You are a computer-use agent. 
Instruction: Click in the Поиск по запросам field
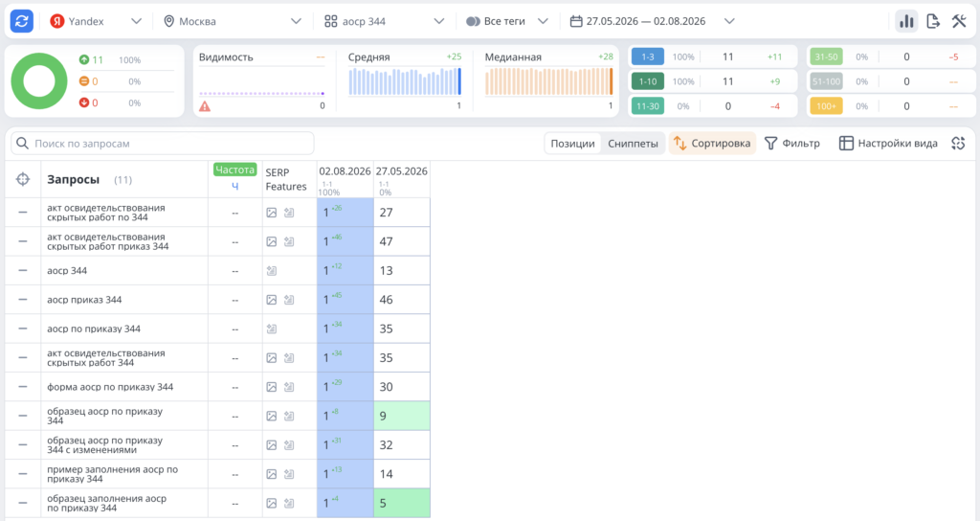163,144
